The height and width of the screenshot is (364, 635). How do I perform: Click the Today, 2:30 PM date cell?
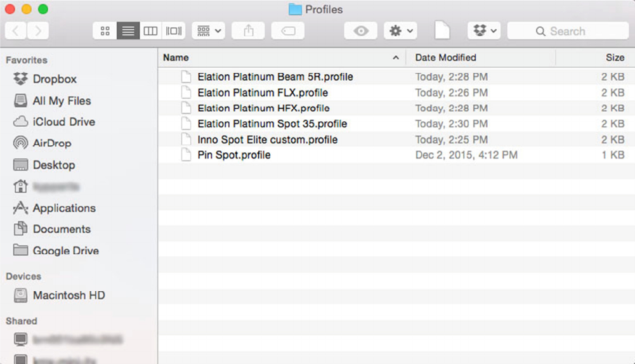451,124
